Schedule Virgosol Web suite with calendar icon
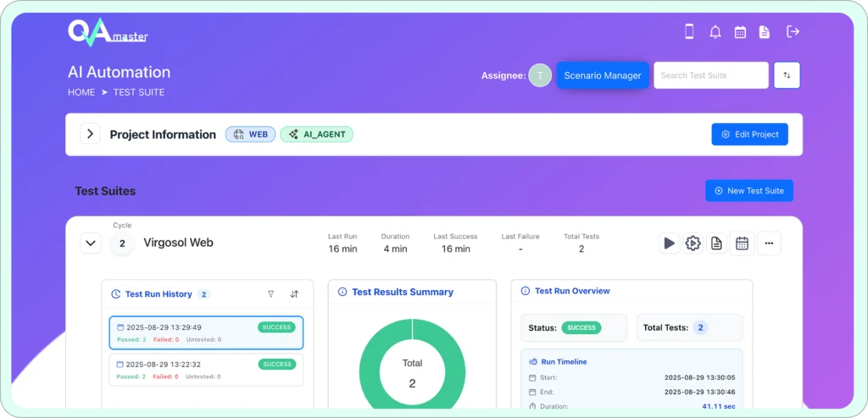This screenshot has height=418, width=868. (x=742, y=243)
